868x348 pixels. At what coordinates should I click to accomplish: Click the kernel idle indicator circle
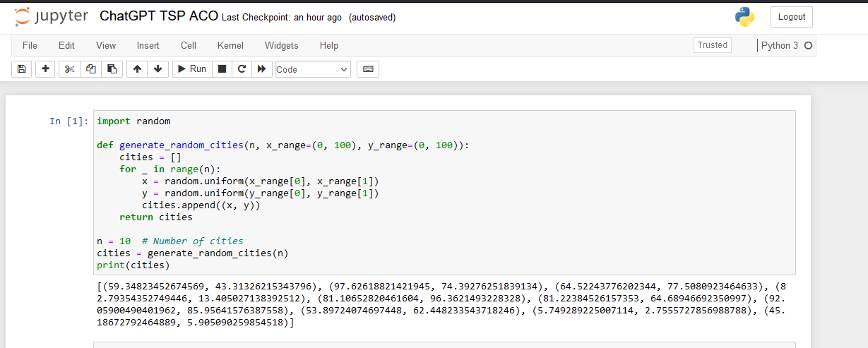coord(808,46)
